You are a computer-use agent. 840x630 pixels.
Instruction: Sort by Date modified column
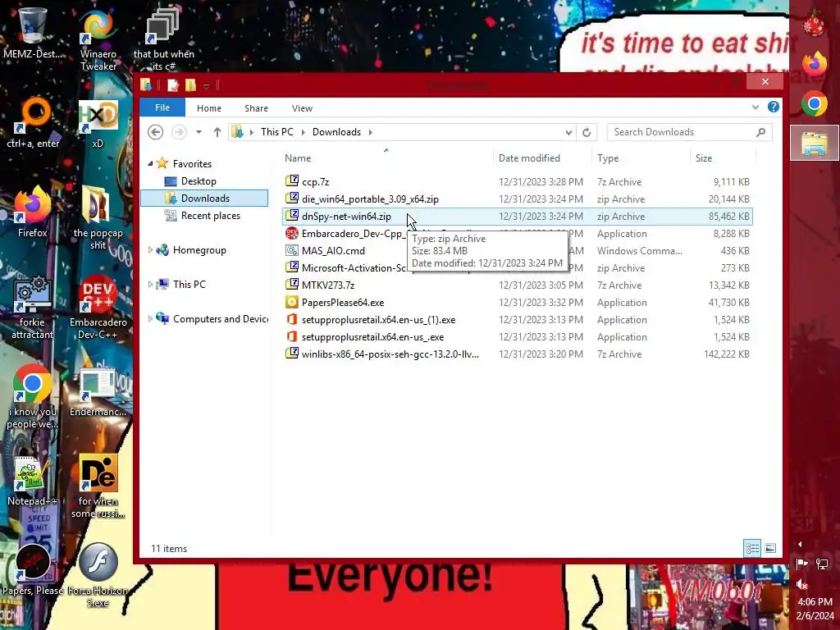[x=543, y=158]
